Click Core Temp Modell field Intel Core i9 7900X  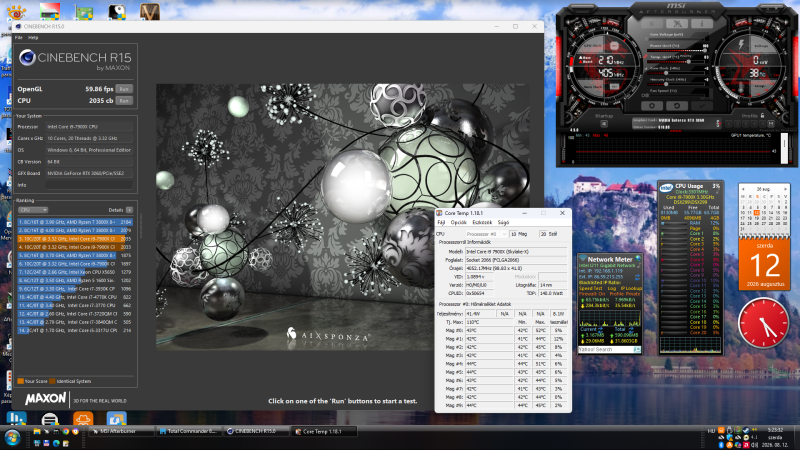click(516, 252)
